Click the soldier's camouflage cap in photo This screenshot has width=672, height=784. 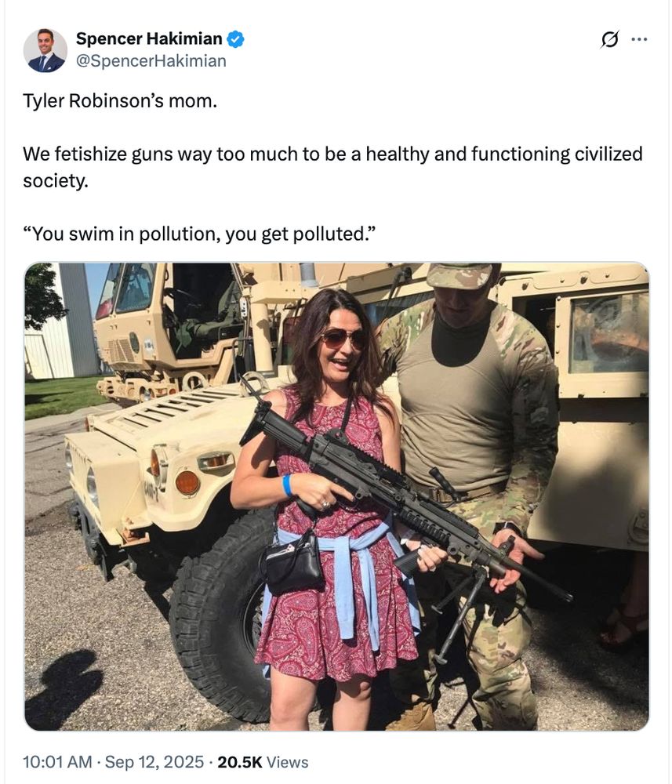(462, 276)
